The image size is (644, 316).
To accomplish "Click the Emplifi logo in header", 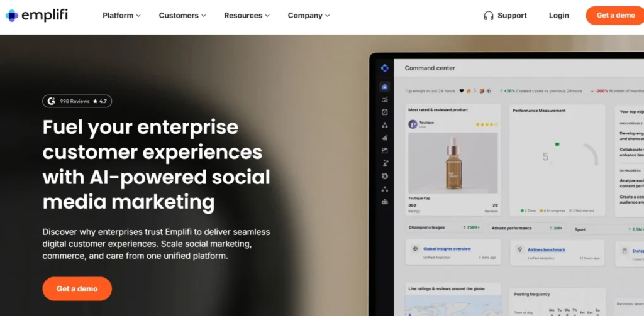I will pyautogui.click(x=36, y=15).
